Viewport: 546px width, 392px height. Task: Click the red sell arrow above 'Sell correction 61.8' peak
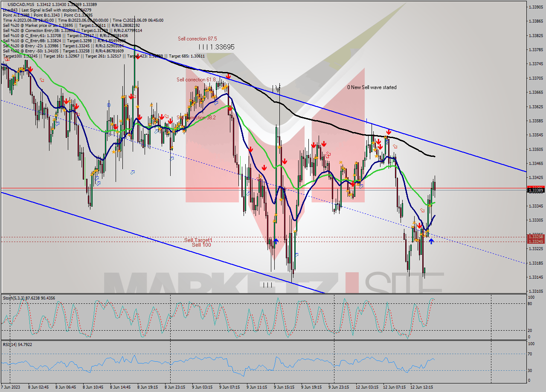[x=228, y=76]
